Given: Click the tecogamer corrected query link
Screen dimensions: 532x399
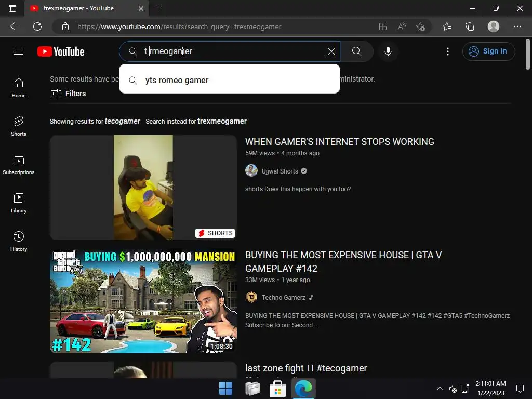Looking at the screenshot, I should [x=122, y=121].
